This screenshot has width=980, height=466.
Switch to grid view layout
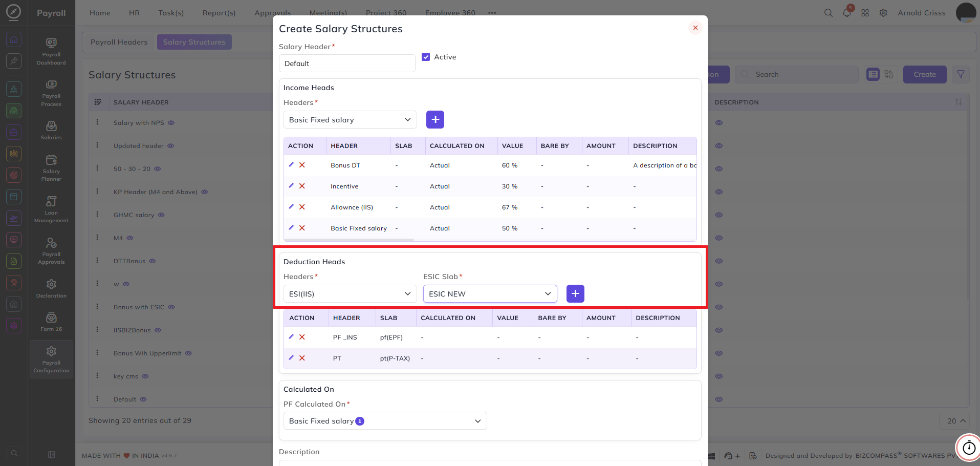pos(889,74)
